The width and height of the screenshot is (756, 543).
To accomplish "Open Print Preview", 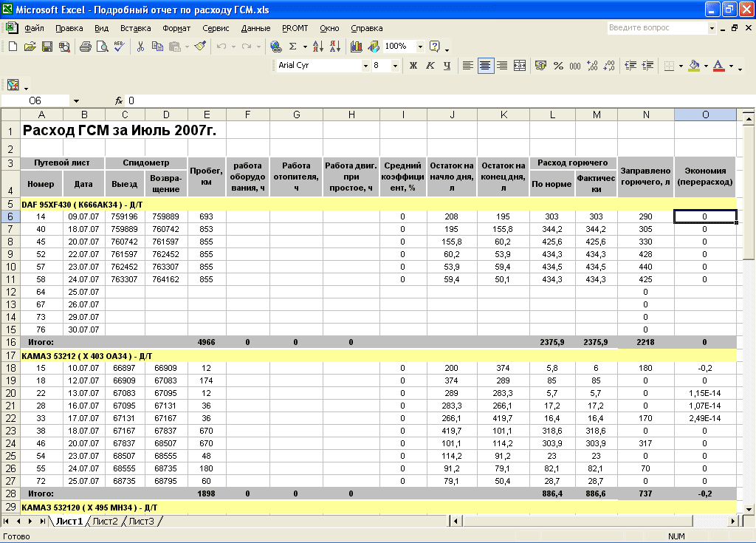I will (102, 47).
